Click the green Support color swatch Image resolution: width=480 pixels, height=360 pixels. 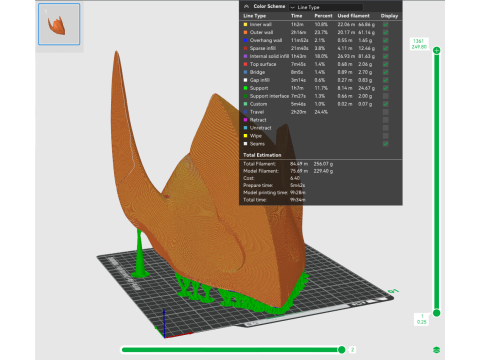pos(246,88)
